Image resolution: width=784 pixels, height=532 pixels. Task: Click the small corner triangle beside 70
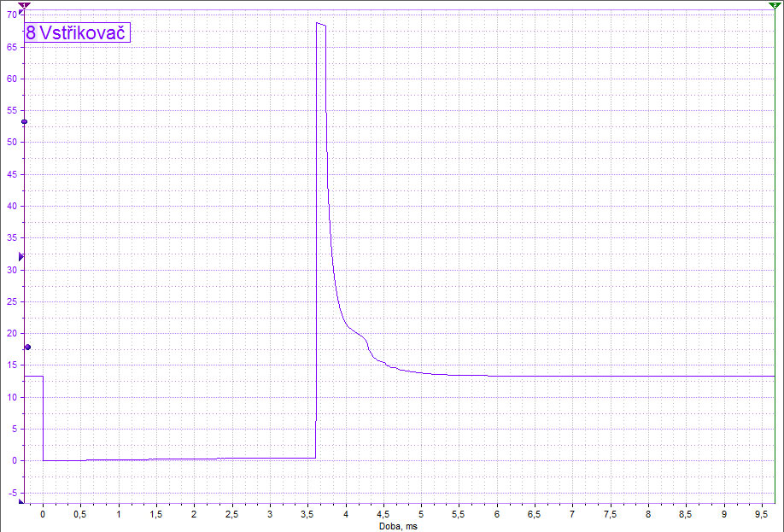(21, 14)
